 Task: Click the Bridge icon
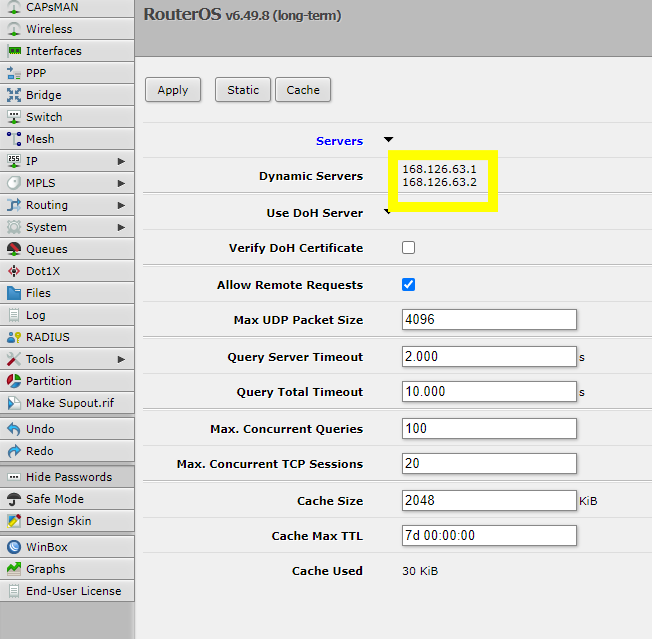coord(14,95)
